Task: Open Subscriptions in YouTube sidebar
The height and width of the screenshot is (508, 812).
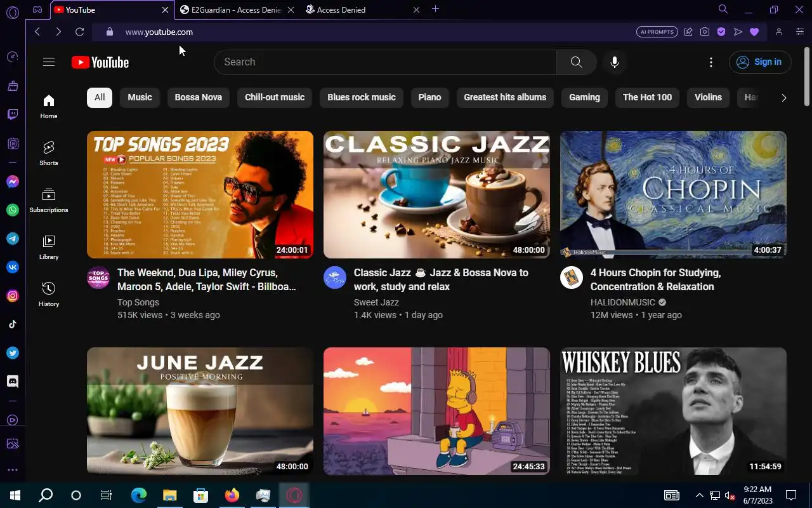Action: point(49,201)
